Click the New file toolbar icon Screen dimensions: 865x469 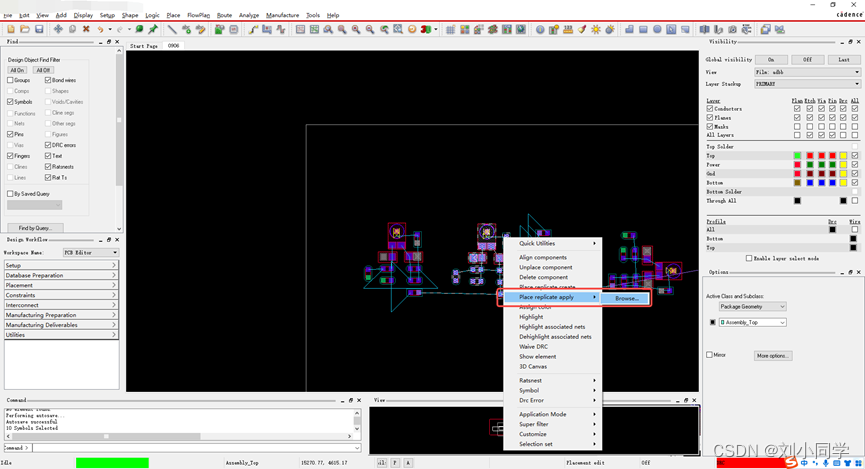(11, 29)
